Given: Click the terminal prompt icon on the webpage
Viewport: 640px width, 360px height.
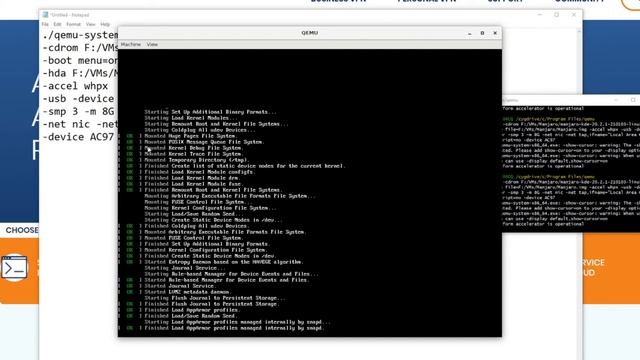Looking at the screenshot, I should 14,268.
